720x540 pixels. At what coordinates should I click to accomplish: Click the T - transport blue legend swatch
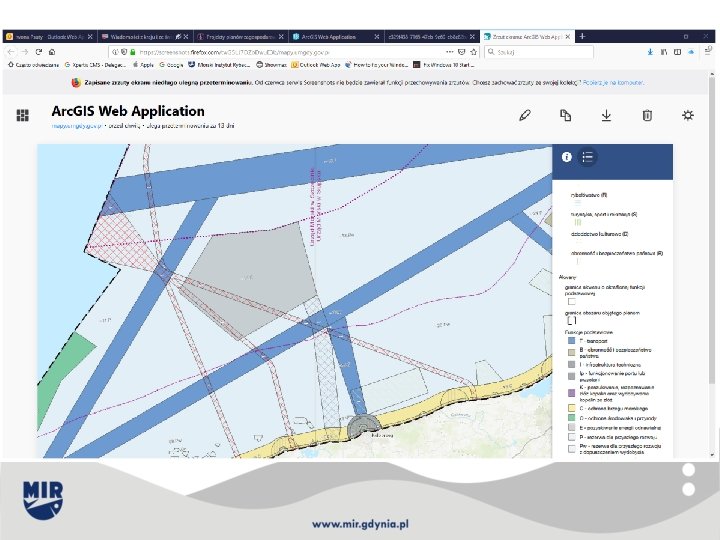pos(572,341)
